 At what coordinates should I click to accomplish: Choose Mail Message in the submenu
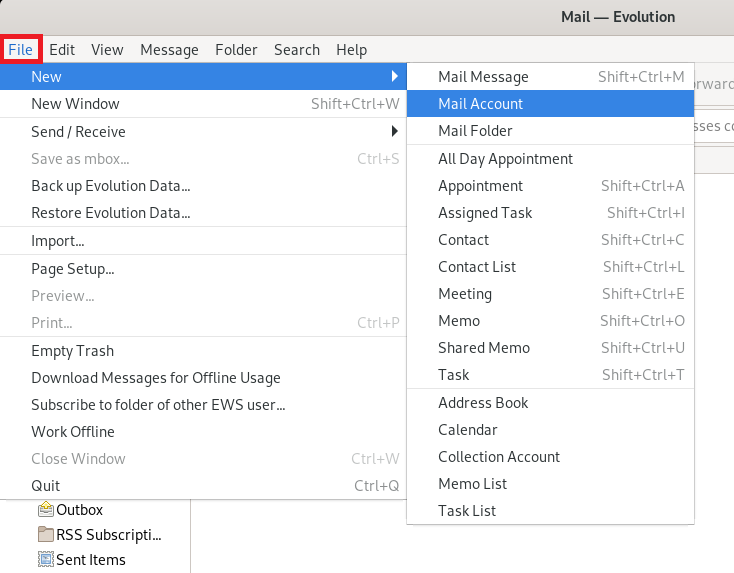point(483,77)
